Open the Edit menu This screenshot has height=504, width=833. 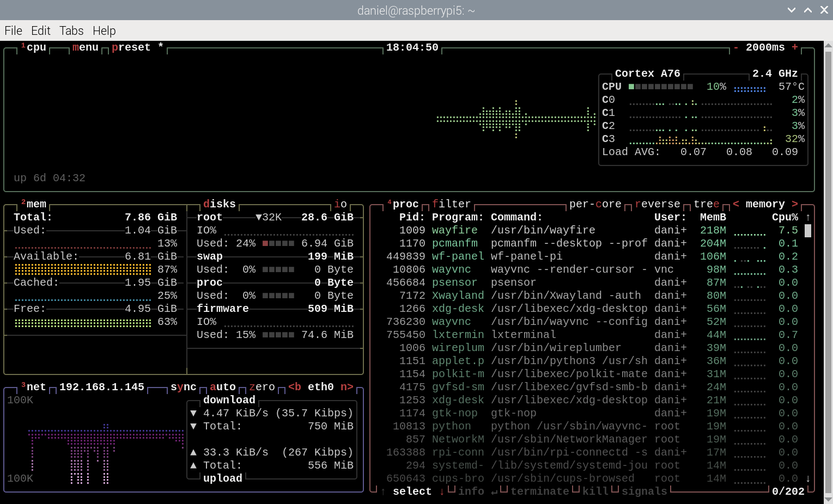pos(40,31)
